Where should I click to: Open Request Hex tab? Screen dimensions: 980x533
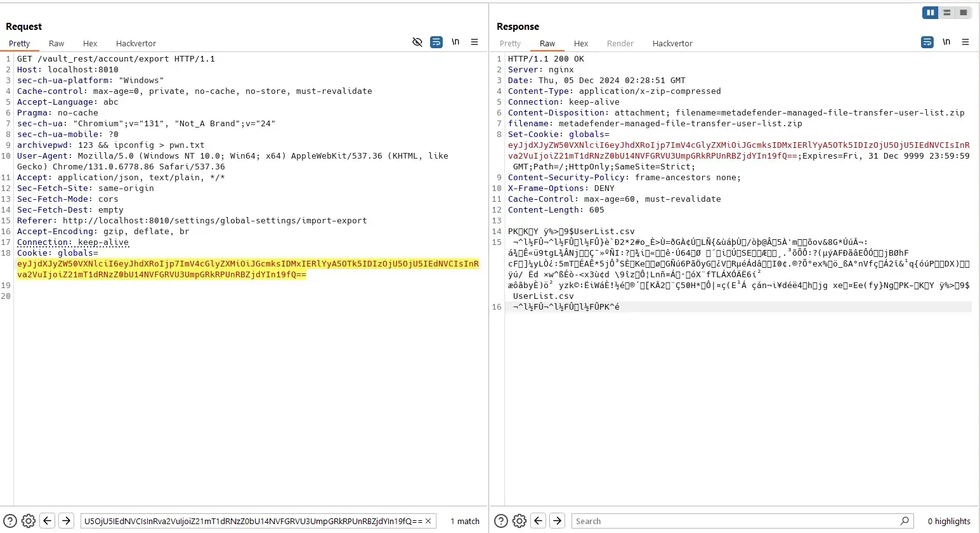coord(90,44)
